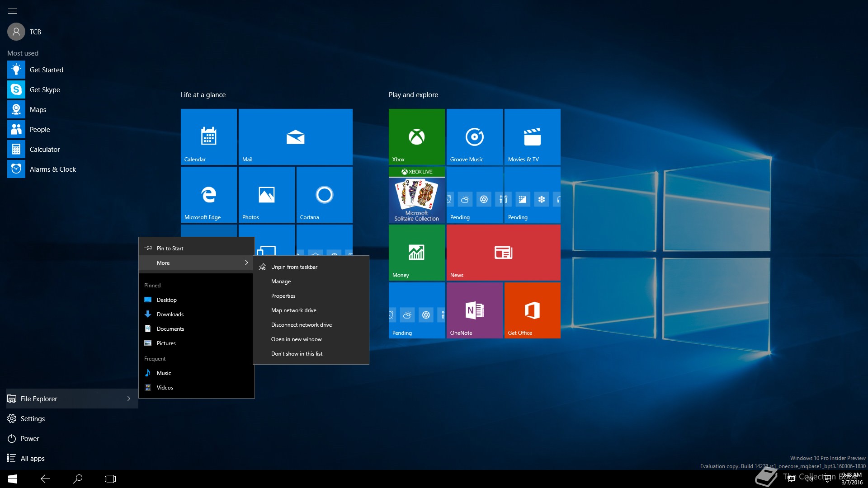Open All apps list
The height and width of the screenshot is (488, 868).
[33, 459]
